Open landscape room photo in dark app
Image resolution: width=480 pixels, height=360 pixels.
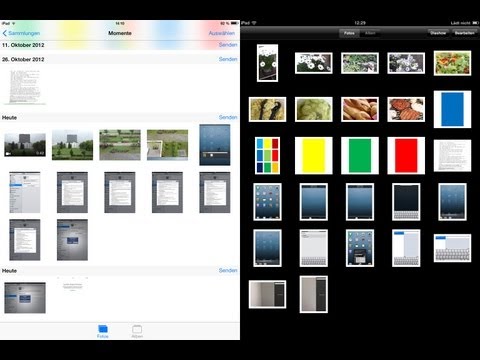pos(267,294)
